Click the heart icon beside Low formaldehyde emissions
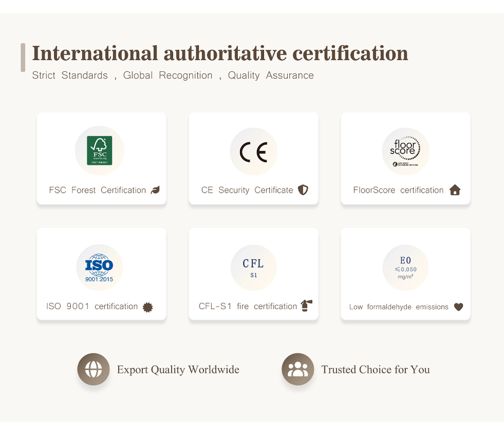 (459, 307)
